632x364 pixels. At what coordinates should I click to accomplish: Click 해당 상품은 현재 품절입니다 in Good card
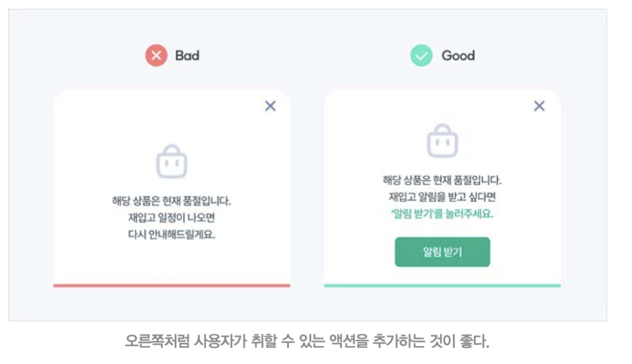pos(442,180)
